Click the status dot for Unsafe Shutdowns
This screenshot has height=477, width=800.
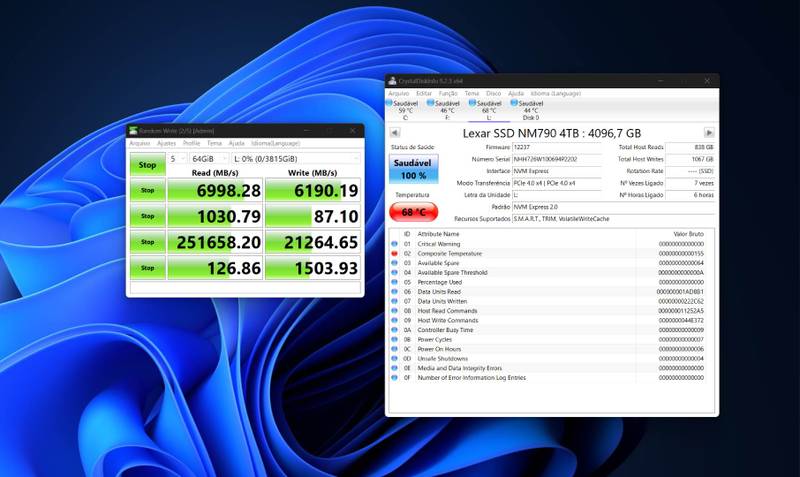(x=394, y=359)
